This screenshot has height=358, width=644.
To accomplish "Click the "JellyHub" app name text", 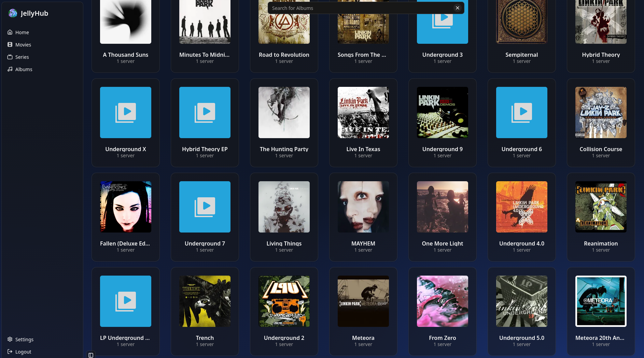I will click(34, 13).
